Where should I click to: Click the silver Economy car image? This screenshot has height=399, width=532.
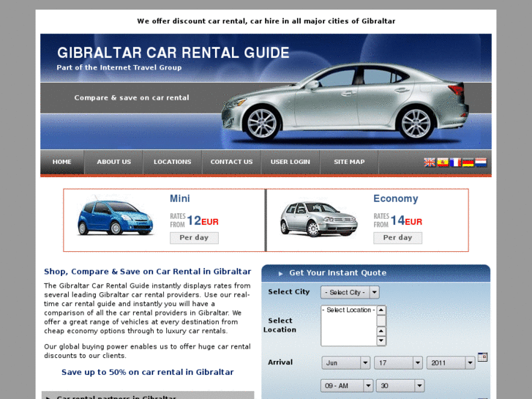point(318,219)
